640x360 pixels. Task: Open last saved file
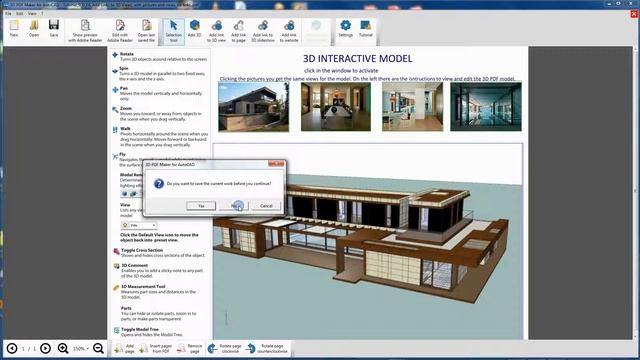coord(146,31)
